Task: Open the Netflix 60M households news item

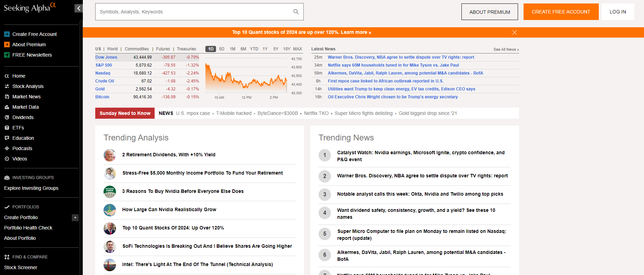Action: click(393, 65)
